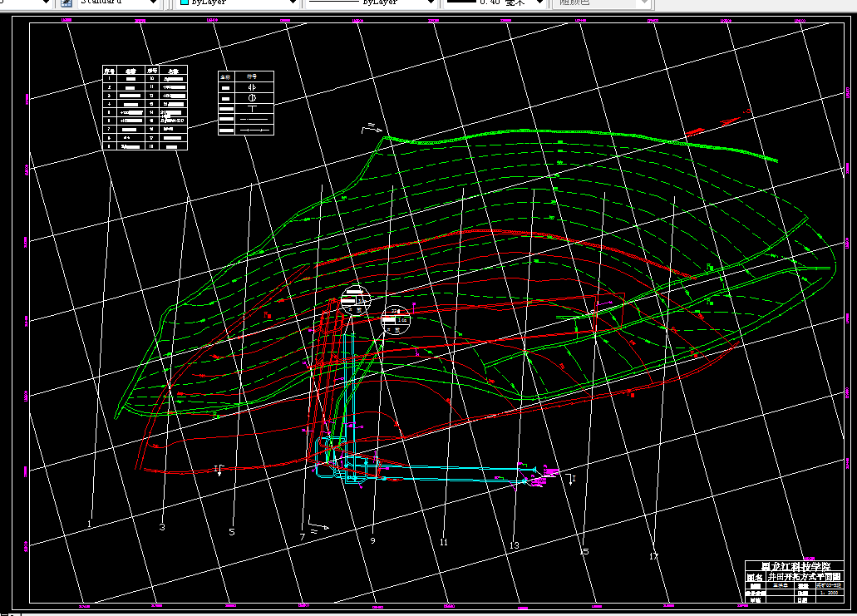Image resolution: width=857 pixels, height=616 pixels.
Task: Select section line label 15
Action: (584, 551)
